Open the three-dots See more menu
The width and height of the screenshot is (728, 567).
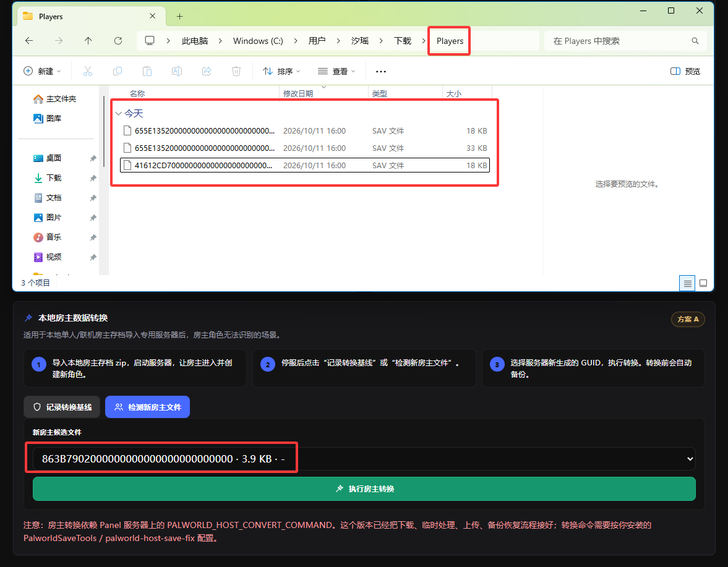click(x=381, y=72)
